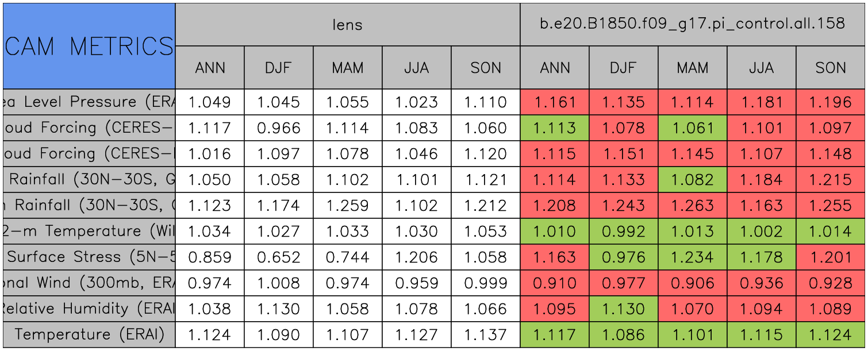Click the SON column header under lens
This screenshot has height=351, width=868.
(486, 68)
